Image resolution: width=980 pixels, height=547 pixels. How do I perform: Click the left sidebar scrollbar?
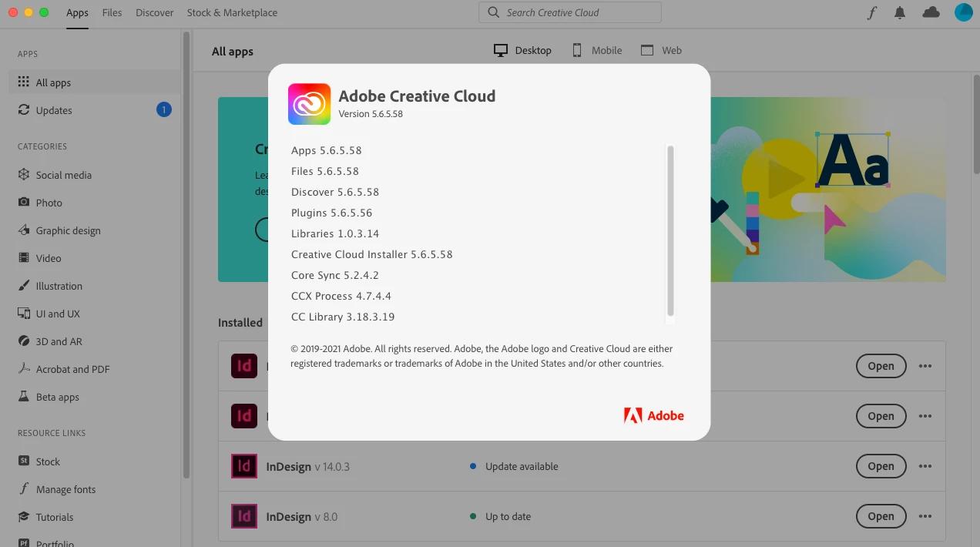pos(186,254)
